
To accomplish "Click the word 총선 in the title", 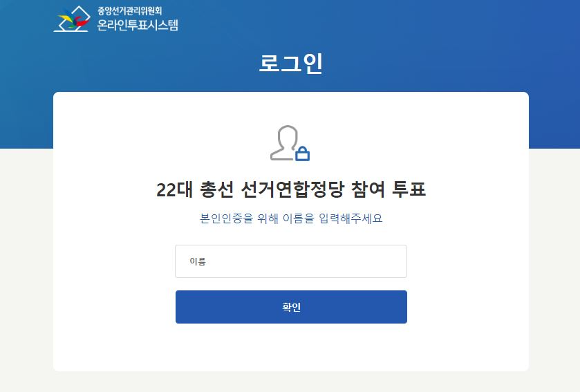I will (217, 189).
